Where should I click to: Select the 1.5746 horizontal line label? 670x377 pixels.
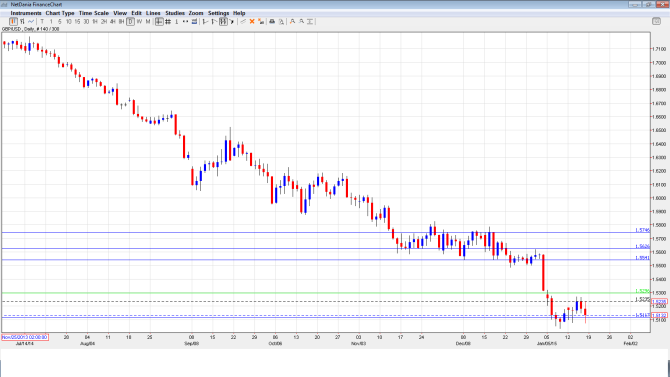[642, 230]
